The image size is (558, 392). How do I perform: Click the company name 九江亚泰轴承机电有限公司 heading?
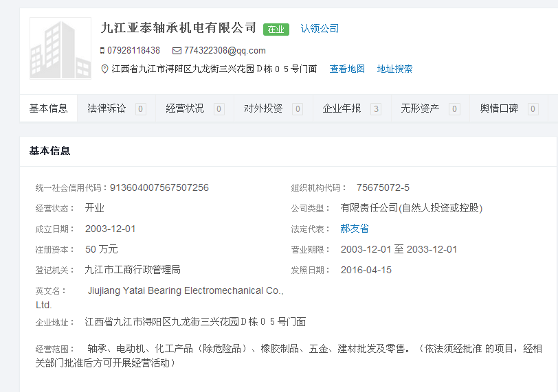tap(178, 28)
